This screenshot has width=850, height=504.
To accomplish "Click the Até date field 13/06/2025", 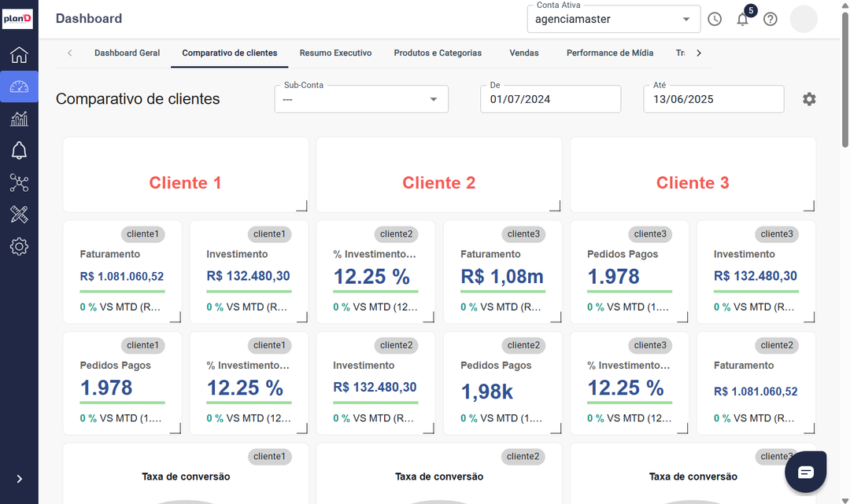I will (x=713, y=99).
